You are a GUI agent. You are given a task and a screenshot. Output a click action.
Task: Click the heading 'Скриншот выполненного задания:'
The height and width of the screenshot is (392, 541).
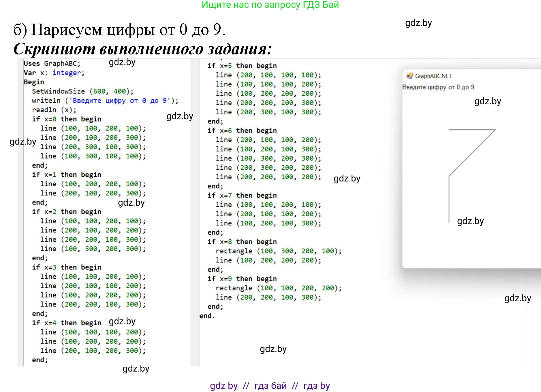(142, 49)
